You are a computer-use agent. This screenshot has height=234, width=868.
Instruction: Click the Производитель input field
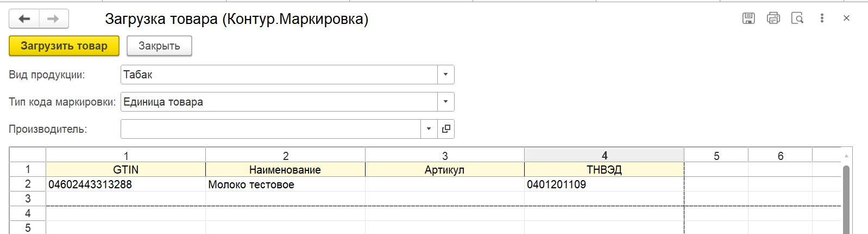coord(271,129)
